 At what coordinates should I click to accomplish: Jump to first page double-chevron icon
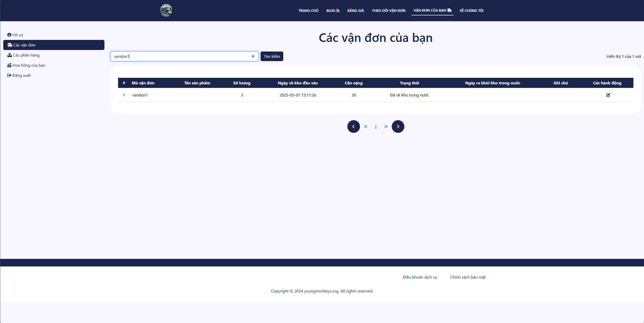[366, 127]
